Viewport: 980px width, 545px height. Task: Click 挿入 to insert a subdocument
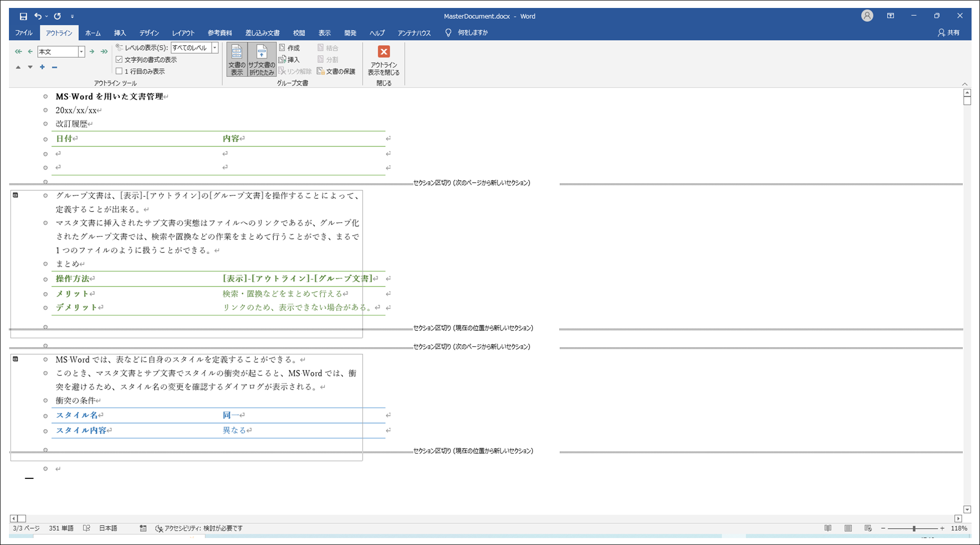(x=290, y=60)
